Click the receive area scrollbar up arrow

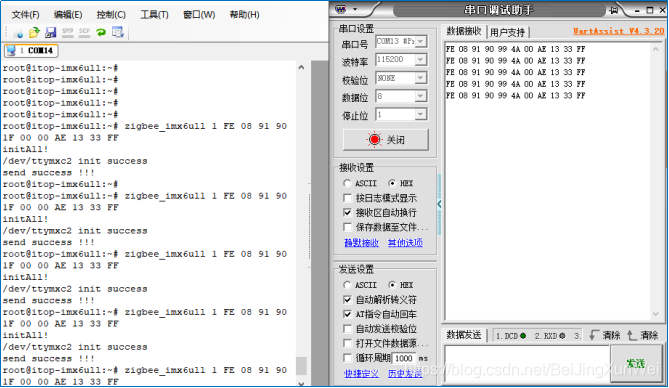[656, 49]
